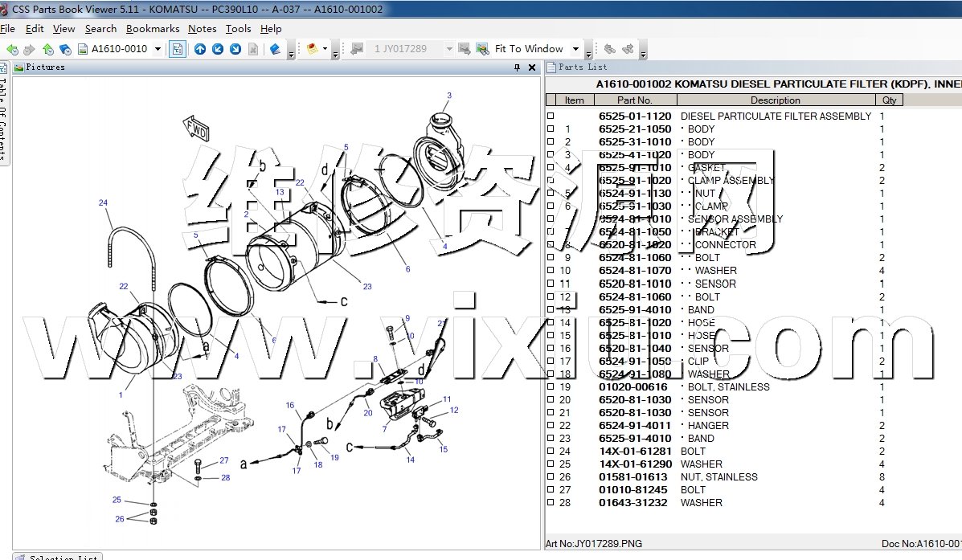
Task: Click the green Back navigation arrow
Action: 12,49
